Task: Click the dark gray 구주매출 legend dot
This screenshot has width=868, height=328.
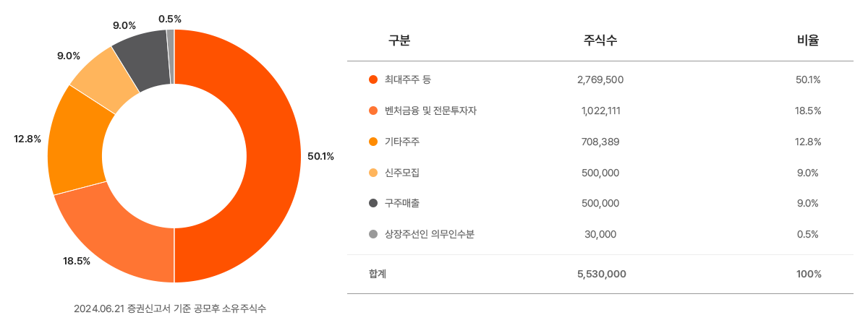Action: click(373, 203)
